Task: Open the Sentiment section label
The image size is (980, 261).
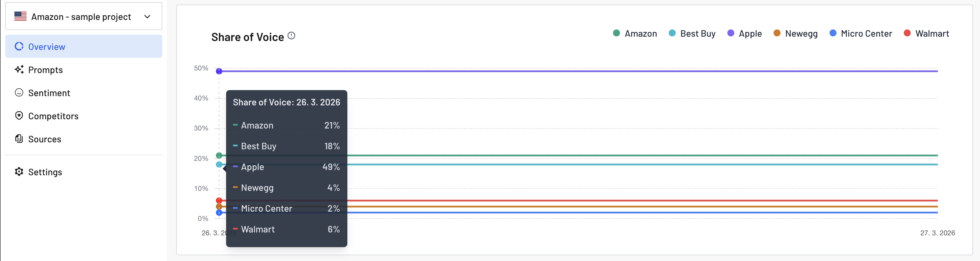Action: [x=49, y=93]
